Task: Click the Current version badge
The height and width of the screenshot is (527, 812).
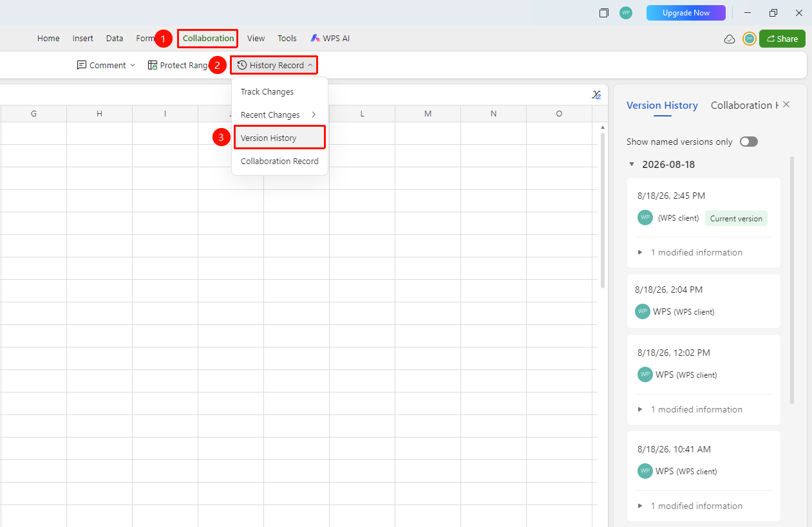Action: [736, 218]
